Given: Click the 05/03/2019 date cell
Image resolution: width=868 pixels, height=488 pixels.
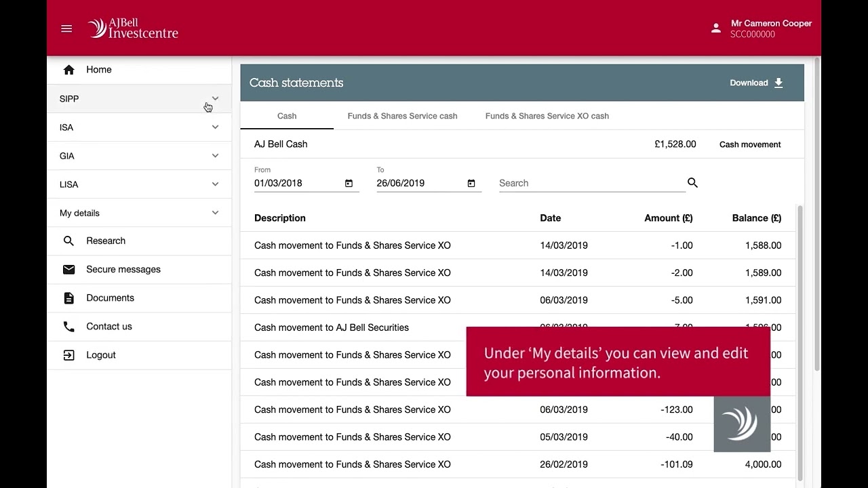Looking at the screenshot, I should [564, 436].
